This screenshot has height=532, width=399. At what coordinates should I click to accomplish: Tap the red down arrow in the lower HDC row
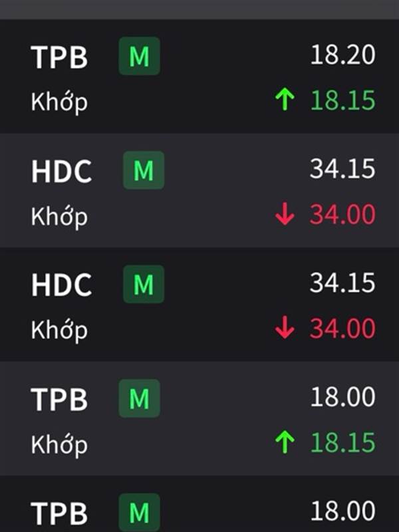point(285,329)
